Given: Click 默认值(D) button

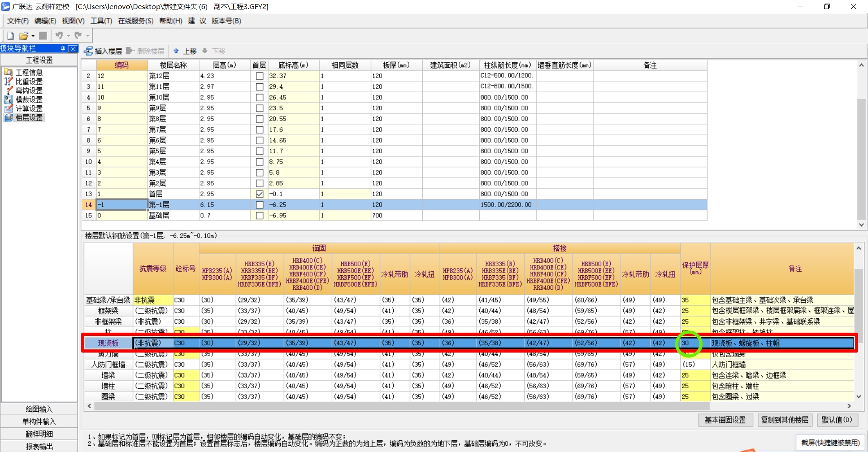Looking at the screenshot, I should (836, 420).
